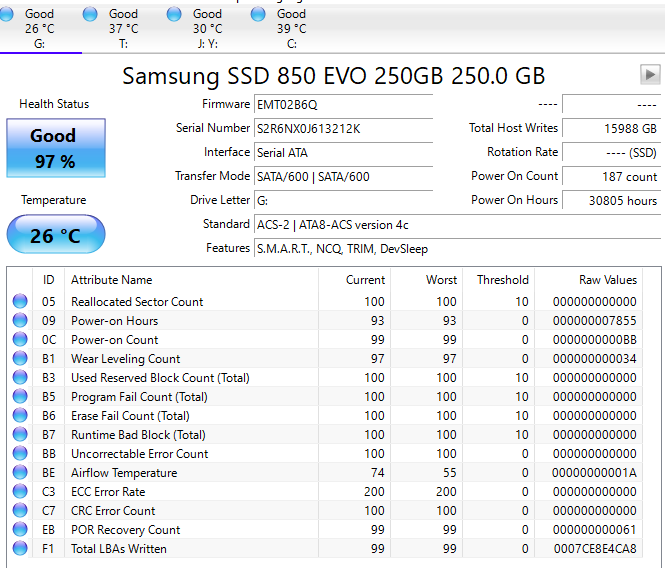Screen dimensions: 665x568
Task: Click the next disk arrow button
Action: [x=650, y=75]
